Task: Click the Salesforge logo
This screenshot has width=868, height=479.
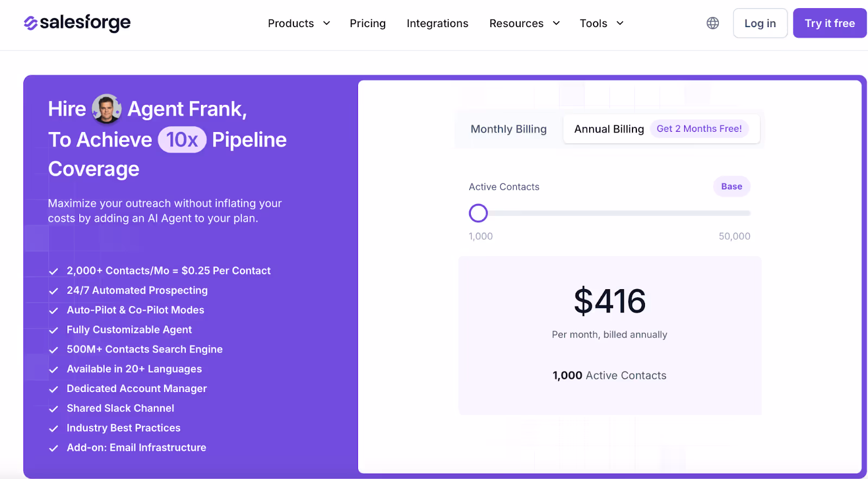Action: pyautogui.click(x=77, y=23)
